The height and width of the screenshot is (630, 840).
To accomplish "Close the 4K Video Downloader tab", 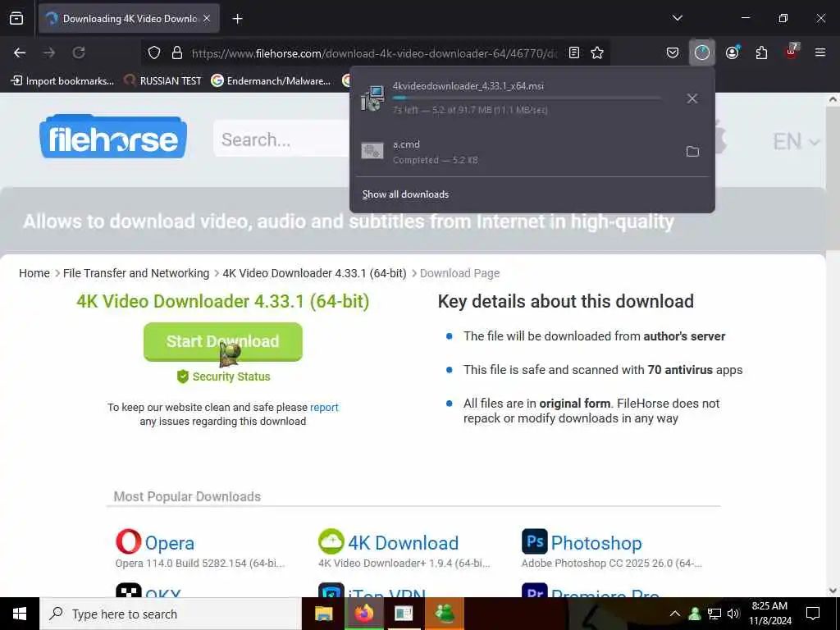I will (207, 18).
